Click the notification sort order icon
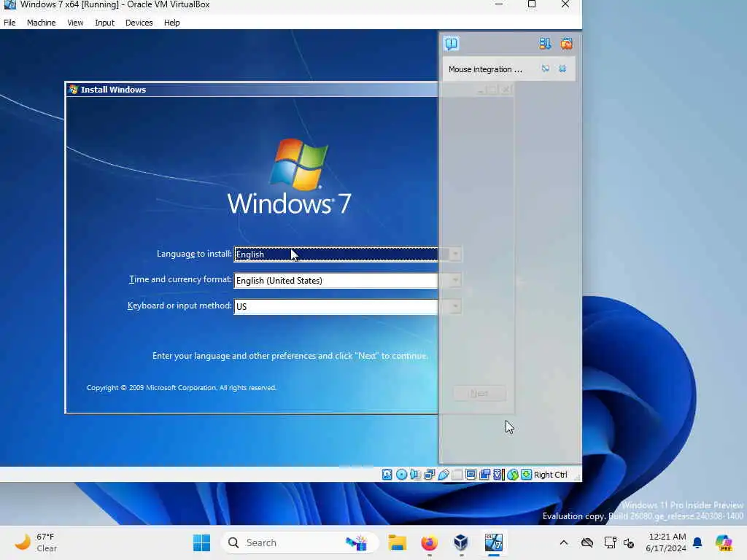Screen dimensions: 747x560 [x=545, y=44]
